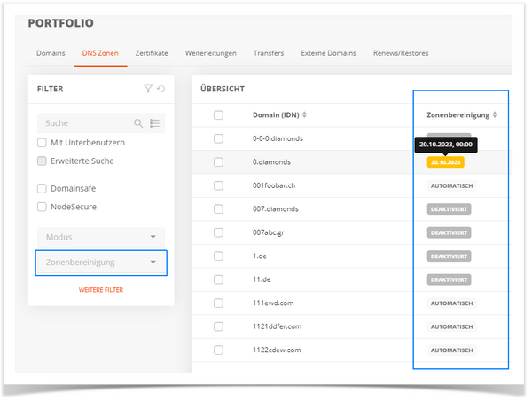Select the 11.de row checkbox
The width and height of the screenshot is (532, 401).
tap(218, 279)
